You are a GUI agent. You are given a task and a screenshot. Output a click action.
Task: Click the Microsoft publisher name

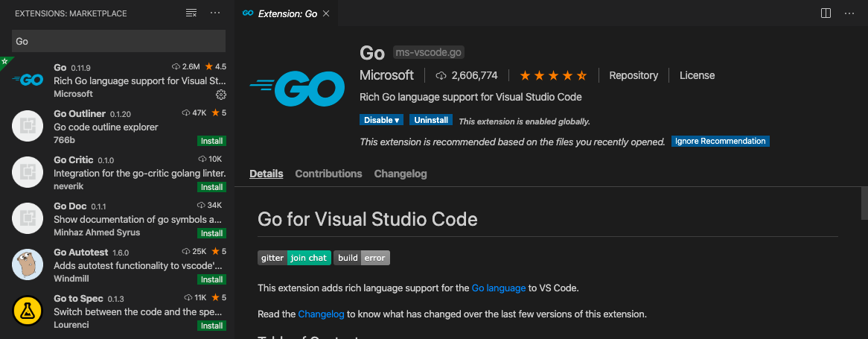point(386,75)
